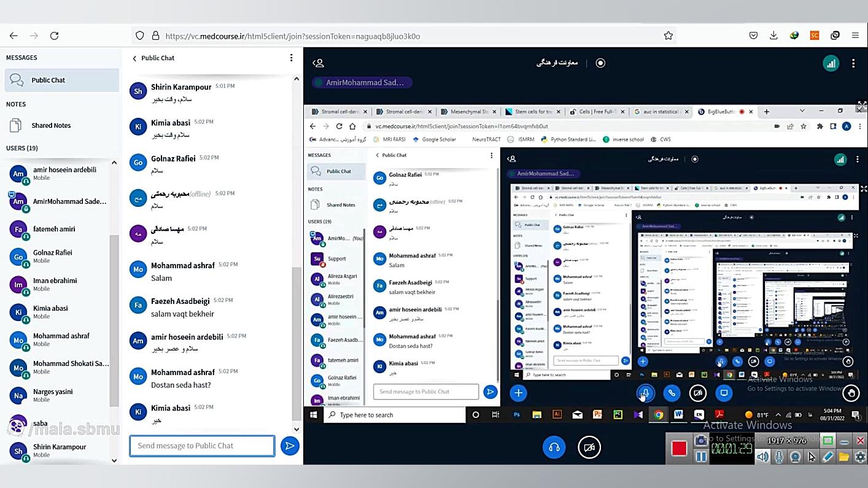Bookmark this page with the star icon
This screenshot has width=868, height=488.
click(x=668, y=36)
